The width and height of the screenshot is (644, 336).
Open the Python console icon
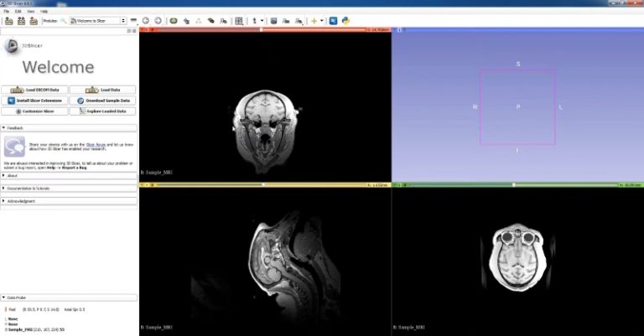click(345, 20)
